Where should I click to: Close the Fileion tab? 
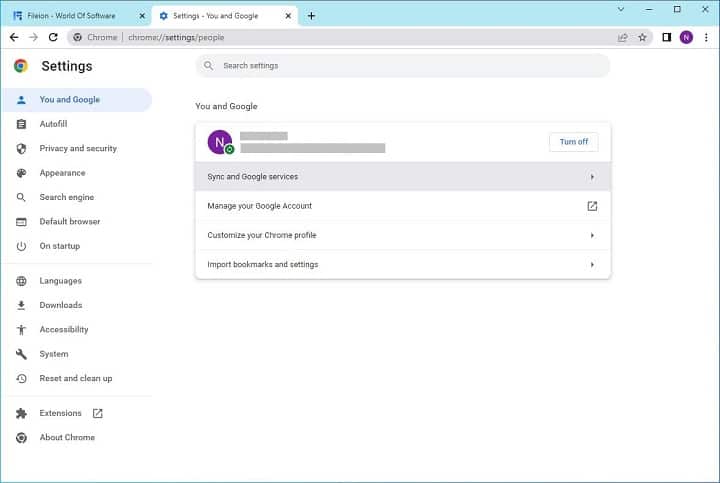pos(142,16)
